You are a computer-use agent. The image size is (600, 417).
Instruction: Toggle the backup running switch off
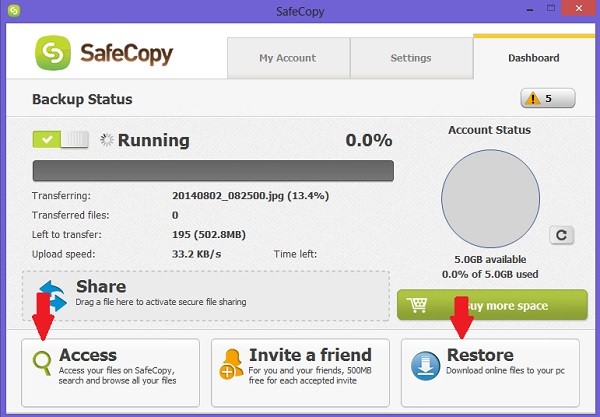pos(60,140)
